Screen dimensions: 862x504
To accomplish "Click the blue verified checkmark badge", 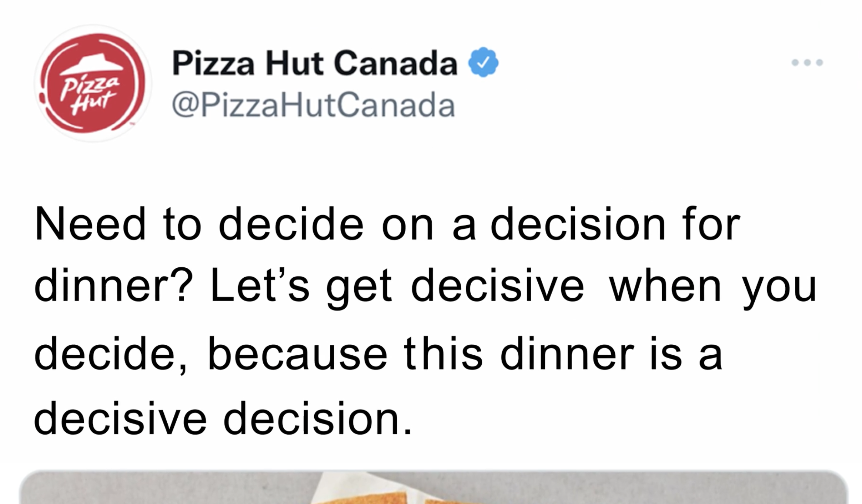I will (x=483, y=63).
